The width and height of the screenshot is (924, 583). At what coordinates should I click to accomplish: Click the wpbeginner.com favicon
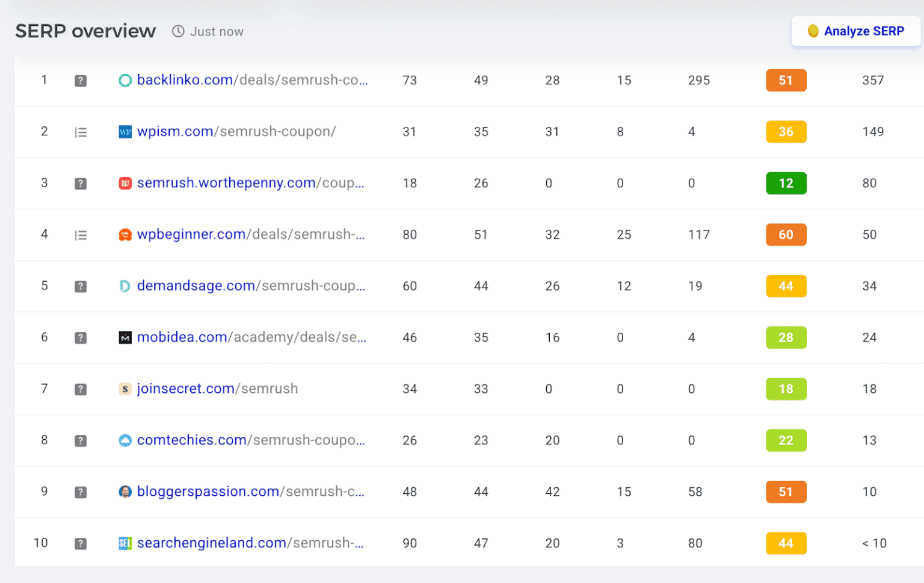(x=125, y=235)
